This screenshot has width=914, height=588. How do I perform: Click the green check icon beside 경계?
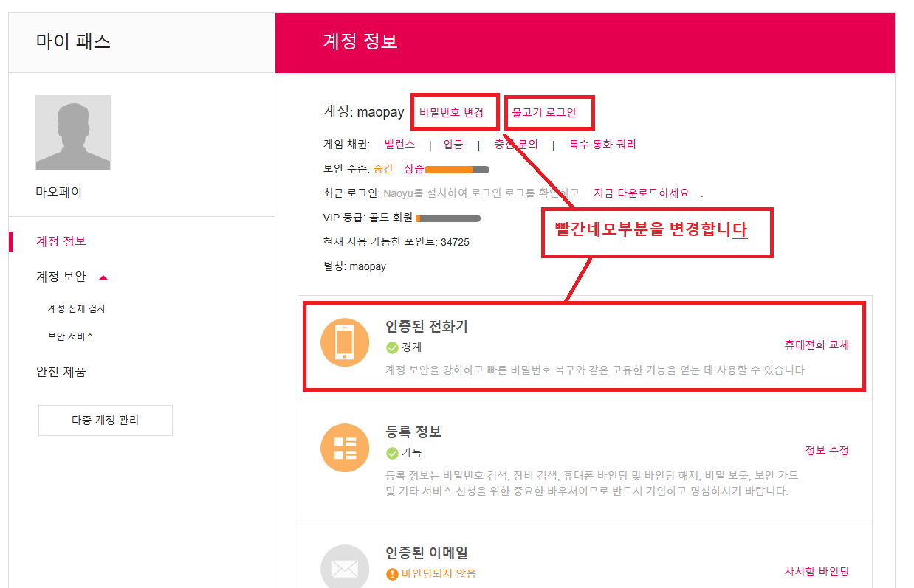point(392,347)
